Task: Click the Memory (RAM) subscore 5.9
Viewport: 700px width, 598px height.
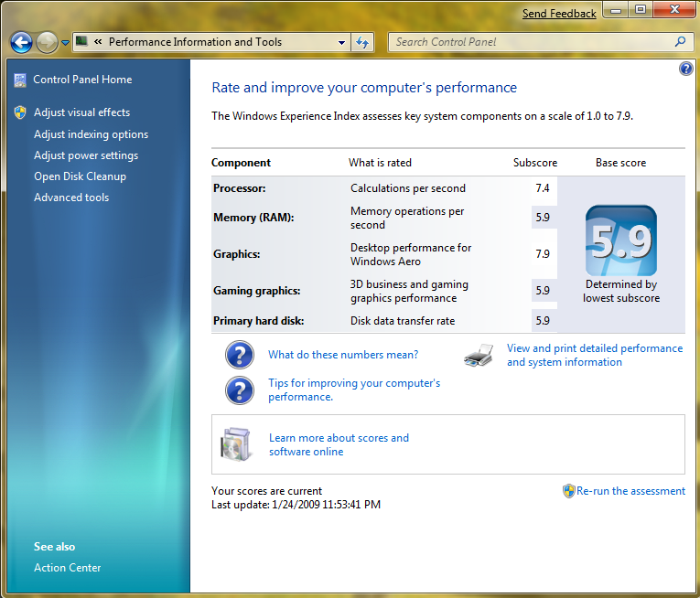Action: pyautogui.click(x=543, y=218)
